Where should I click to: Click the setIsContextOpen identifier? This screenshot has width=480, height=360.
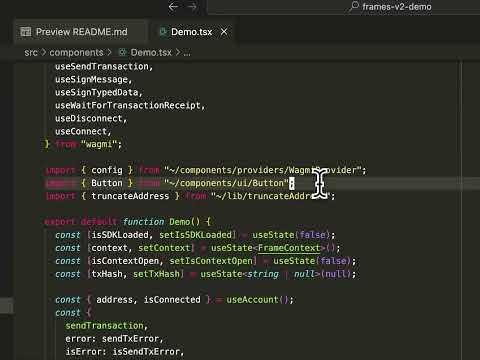(211, 261)
